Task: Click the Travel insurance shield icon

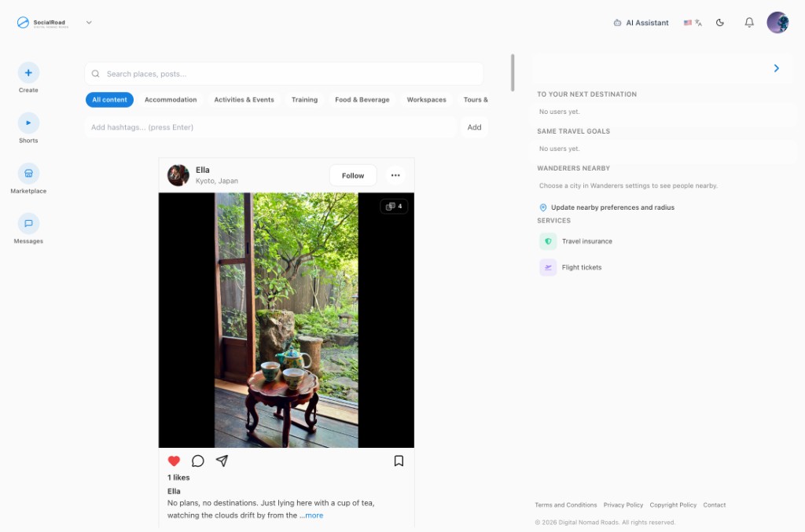Action: point(548,241)
